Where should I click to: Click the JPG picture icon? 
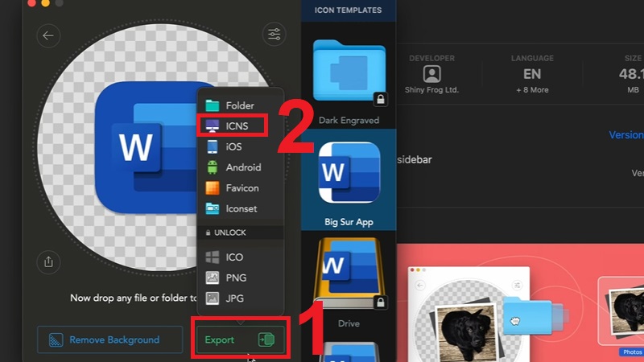213,298
